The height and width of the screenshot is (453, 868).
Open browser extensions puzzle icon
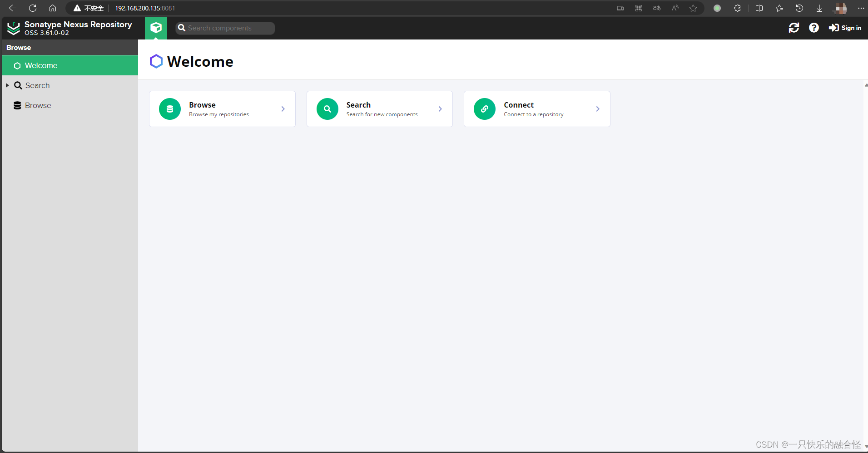point(737,8)
